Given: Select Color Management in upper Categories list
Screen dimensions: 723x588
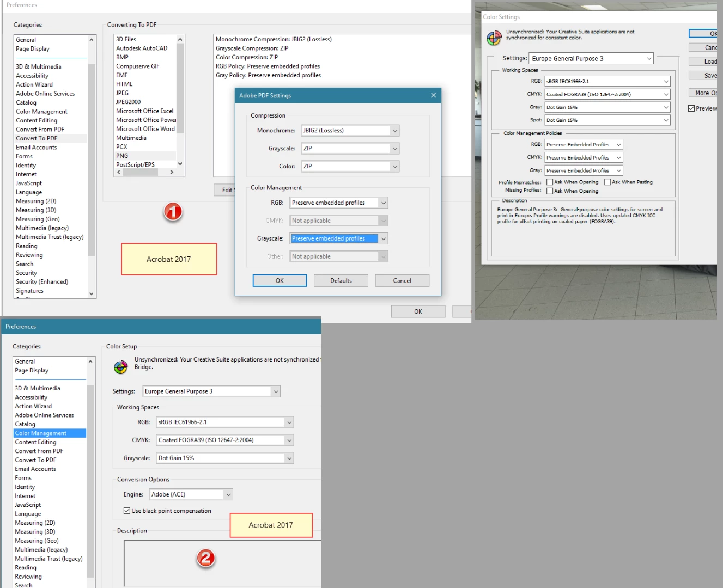Looking at the screenshot, I should (41, 112).
